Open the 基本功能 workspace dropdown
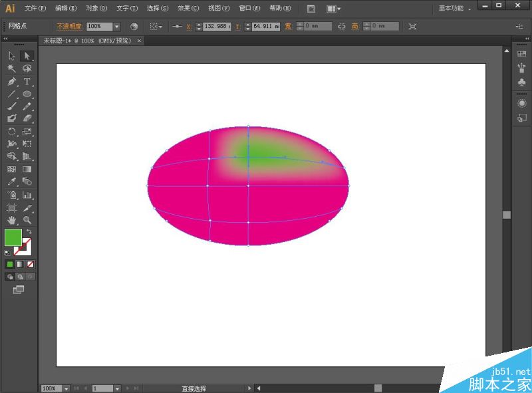 coord(454,8)
